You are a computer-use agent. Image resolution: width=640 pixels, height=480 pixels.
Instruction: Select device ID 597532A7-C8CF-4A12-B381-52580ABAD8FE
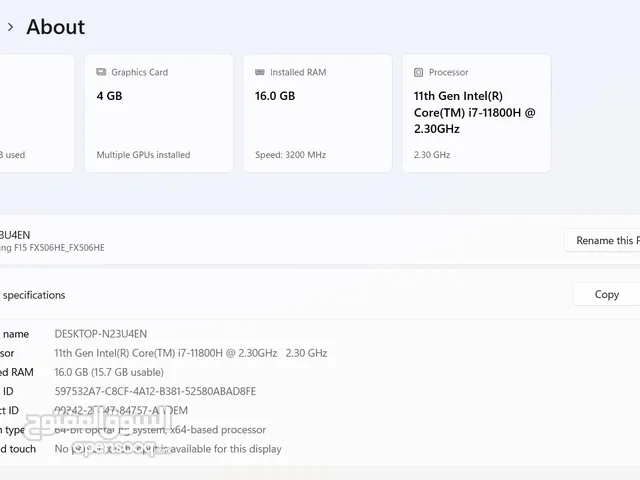coord(155,391)
